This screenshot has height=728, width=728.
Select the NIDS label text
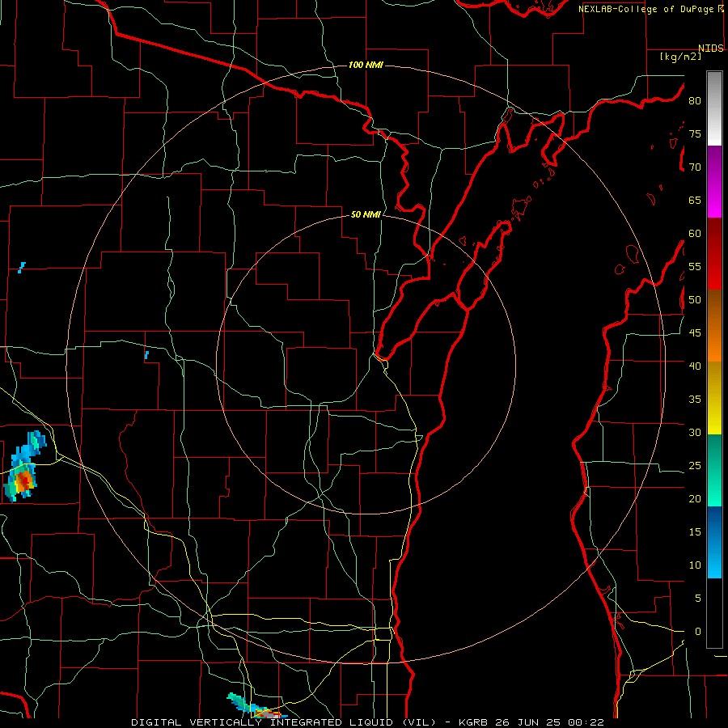pos(710,49)
